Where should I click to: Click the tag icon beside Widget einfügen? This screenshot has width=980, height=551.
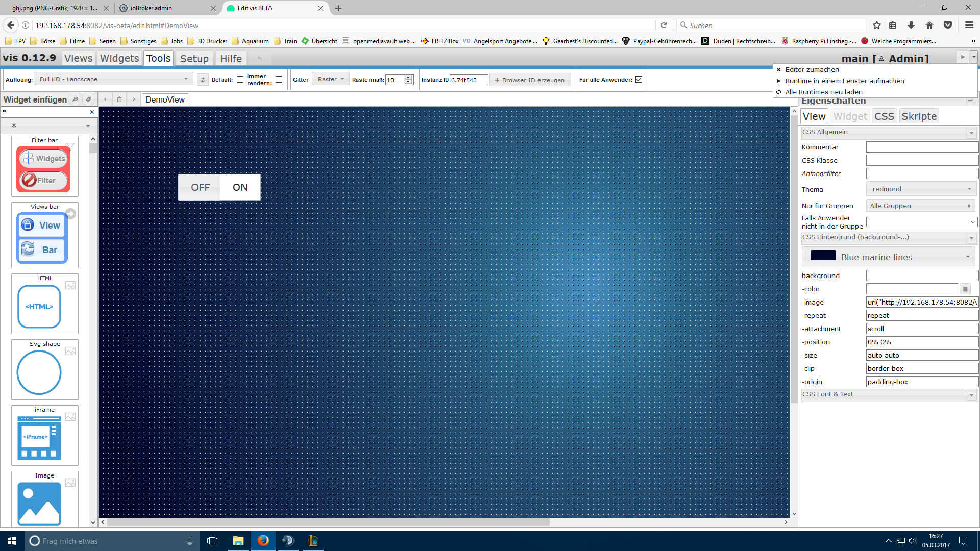(88, 99)
